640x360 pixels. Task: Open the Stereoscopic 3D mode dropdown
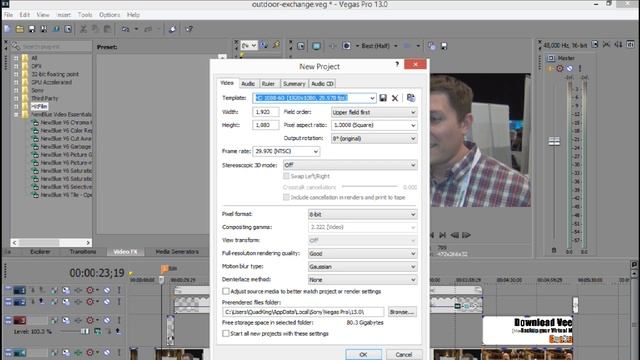pyautogui.click(x=413, y=165)
